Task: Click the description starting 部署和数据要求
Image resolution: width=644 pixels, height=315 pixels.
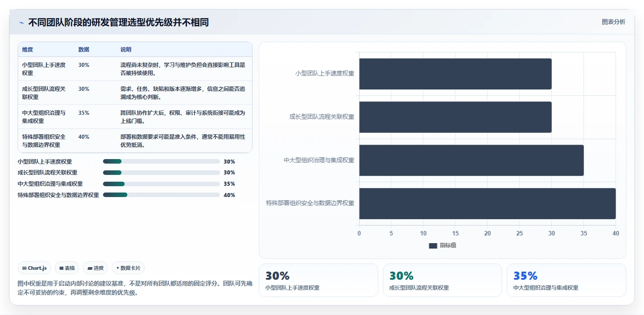Action: pyautogui.click(x=183, y=141)
